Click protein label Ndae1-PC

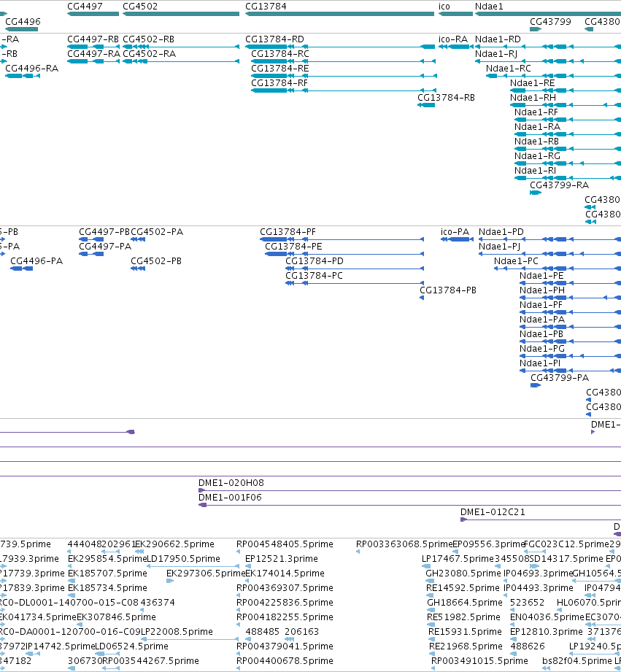[516, 261]
